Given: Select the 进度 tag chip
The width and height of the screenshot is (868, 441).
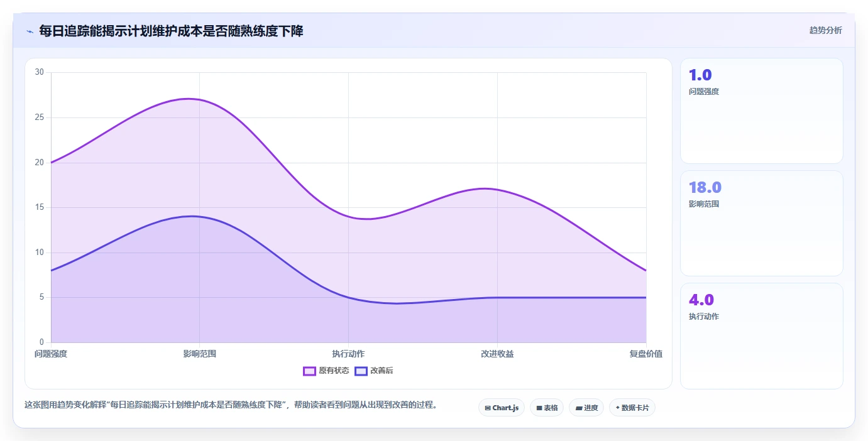Looking at the screenshot, I should [x=586, y=408].
